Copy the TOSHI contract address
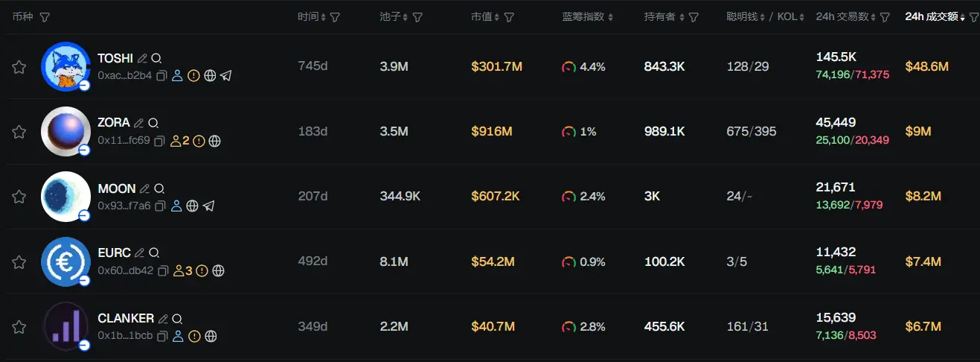 tap(161, 75)
